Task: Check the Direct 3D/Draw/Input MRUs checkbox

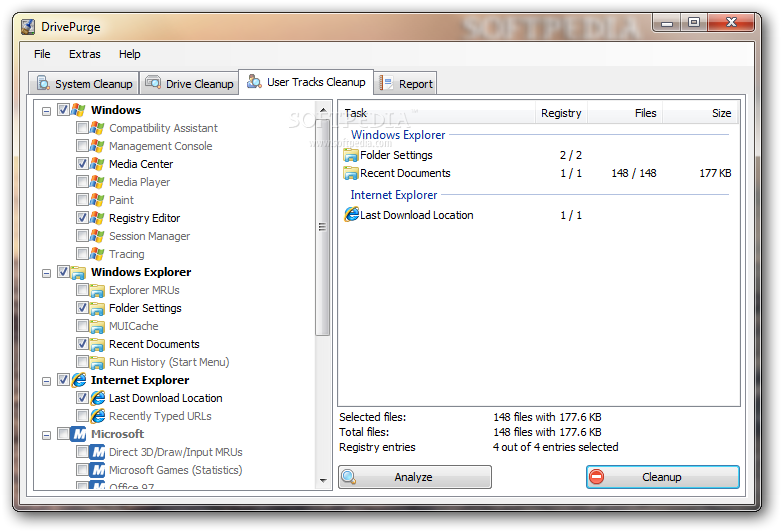Action: [x=82, y=451]
